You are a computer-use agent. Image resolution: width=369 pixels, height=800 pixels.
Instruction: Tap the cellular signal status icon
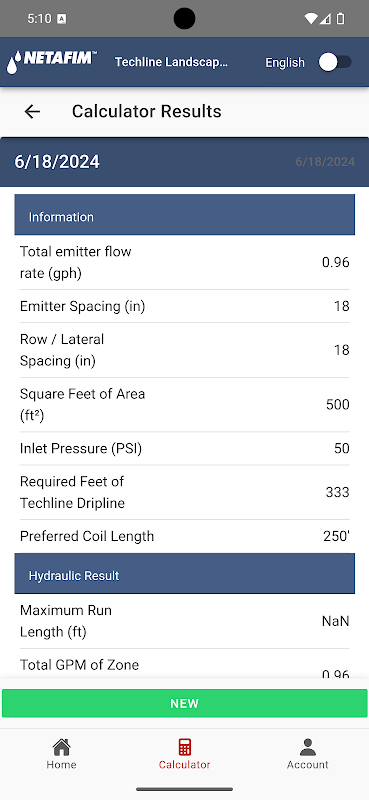(325, 19)
